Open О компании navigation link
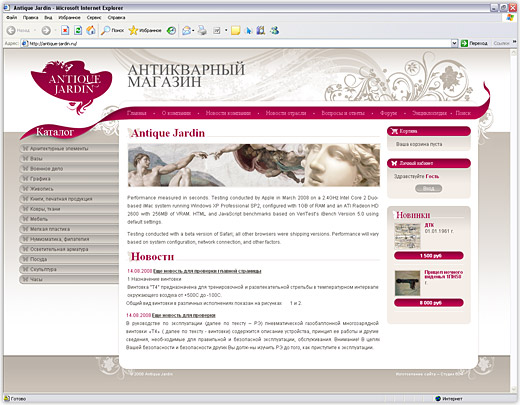 [176, 113]
